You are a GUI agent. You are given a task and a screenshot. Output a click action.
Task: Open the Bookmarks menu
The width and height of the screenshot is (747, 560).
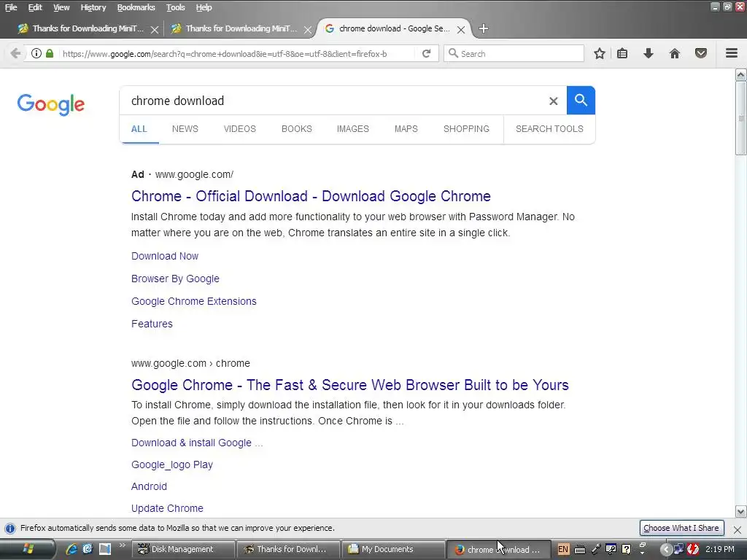coord(136,7)
